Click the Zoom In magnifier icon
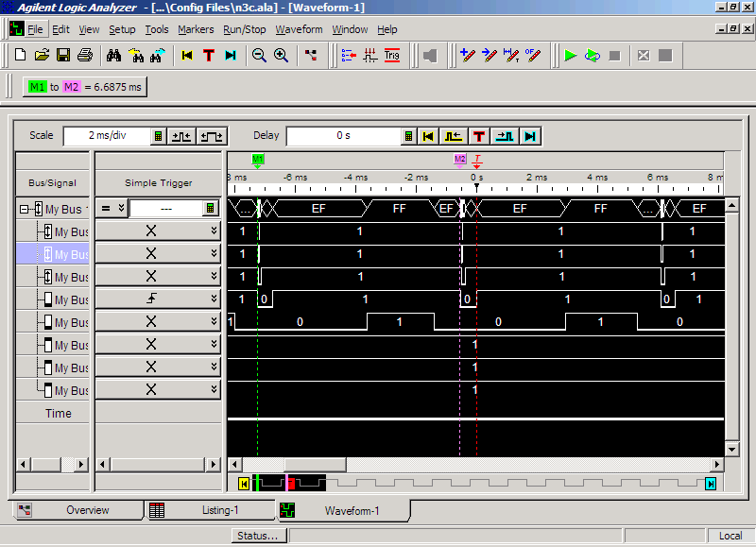 281,56
